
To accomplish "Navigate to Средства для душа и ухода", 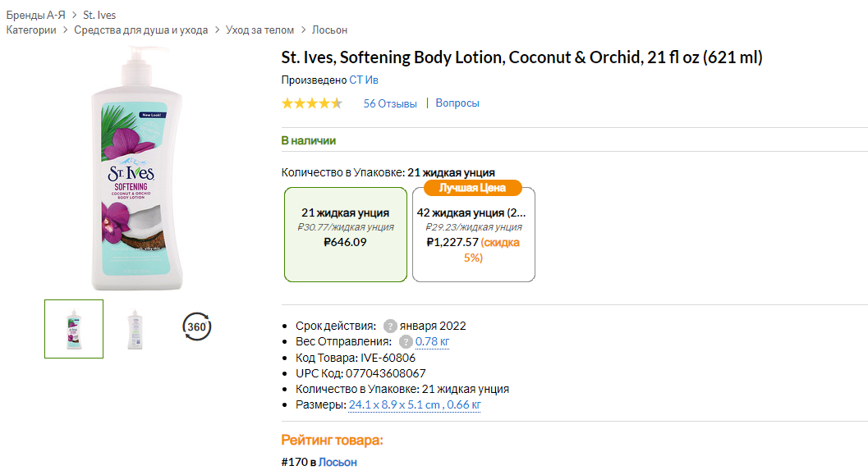I will point(140,30).
